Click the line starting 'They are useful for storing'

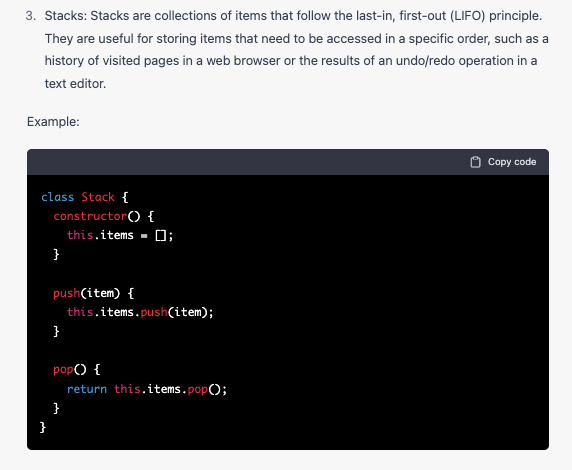297,38
